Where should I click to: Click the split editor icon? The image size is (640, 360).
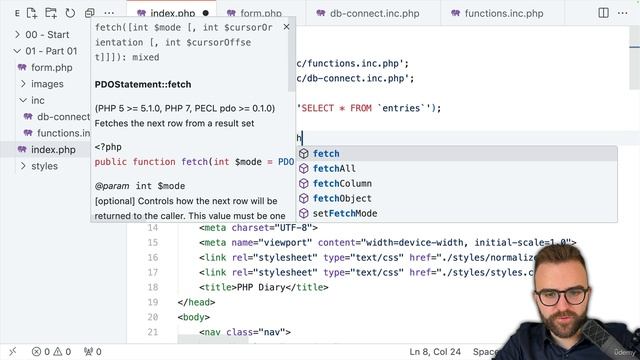pos(603,13)
